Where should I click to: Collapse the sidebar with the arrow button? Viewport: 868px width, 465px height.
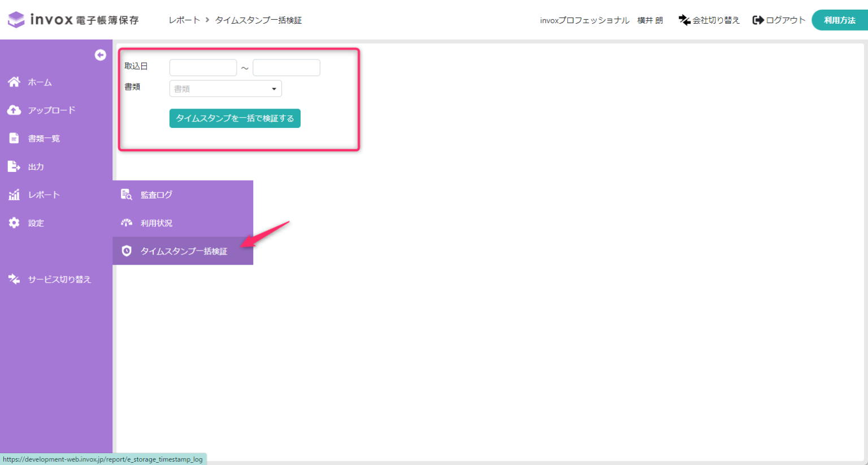point(100,54)
